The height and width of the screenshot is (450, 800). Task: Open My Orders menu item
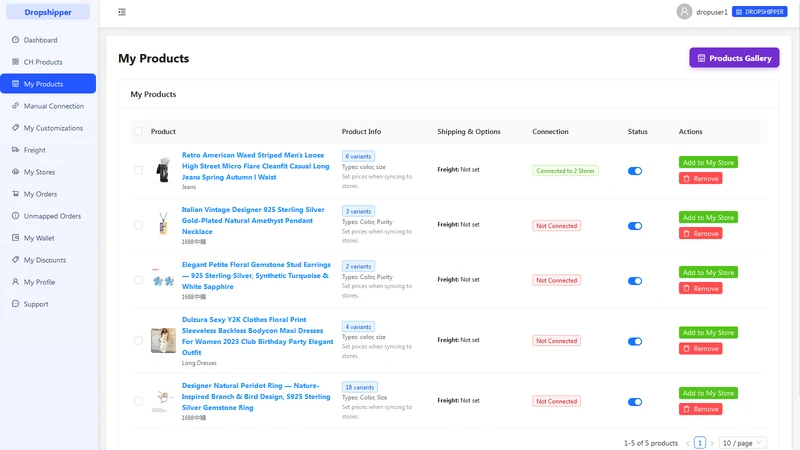[48, 194]
